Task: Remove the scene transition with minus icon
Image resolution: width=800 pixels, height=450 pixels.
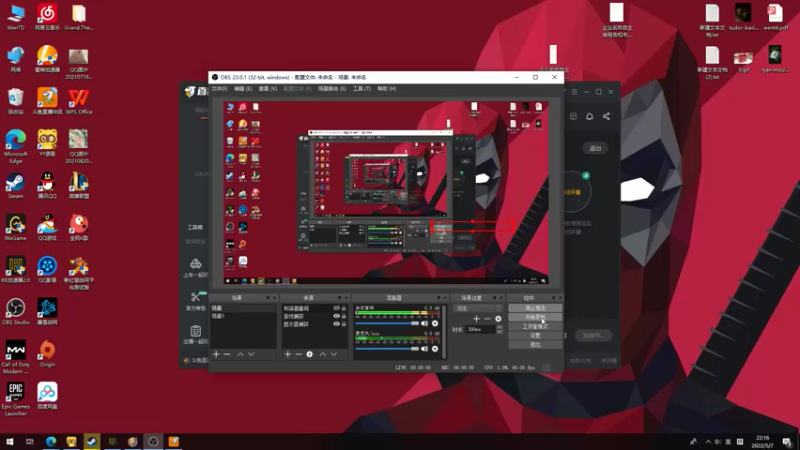Action: [x=487, y=319]
